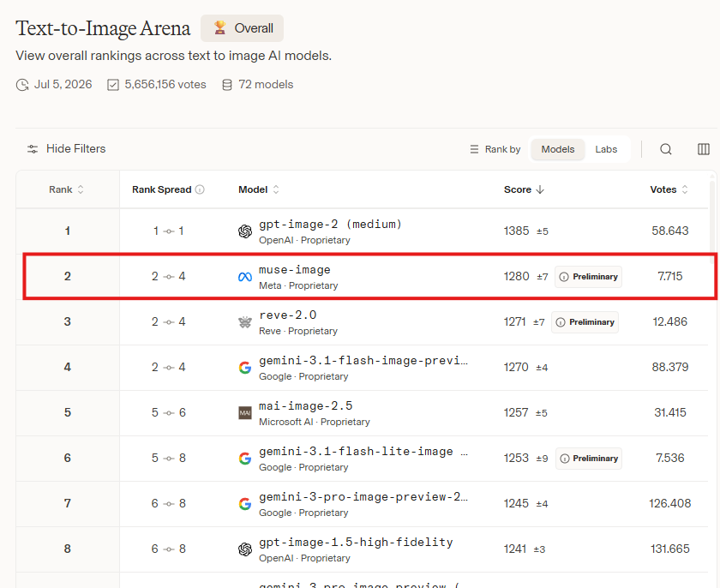Click the Rank Spread info icon
This screenshot has height=588, width=720.
click(200, 189)
